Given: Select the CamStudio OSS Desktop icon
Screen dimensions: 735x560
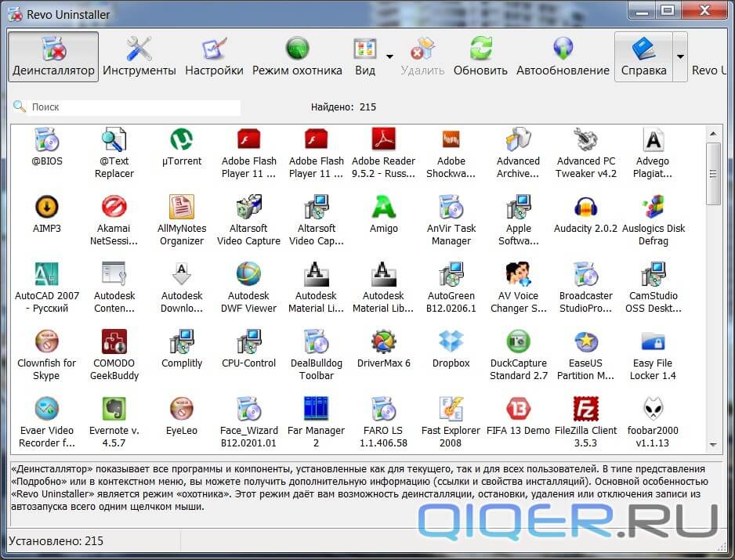Looking at the screenshot, I should coord(653,274).
